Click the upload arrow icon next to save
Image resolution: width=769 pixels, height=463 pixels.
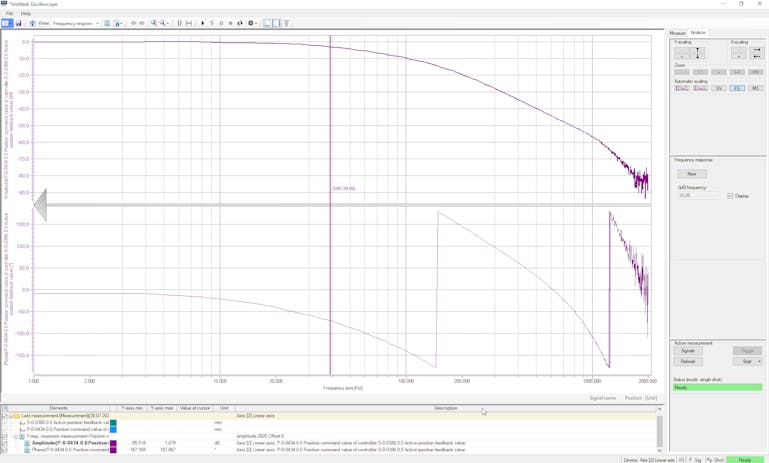tap(32, 23)
